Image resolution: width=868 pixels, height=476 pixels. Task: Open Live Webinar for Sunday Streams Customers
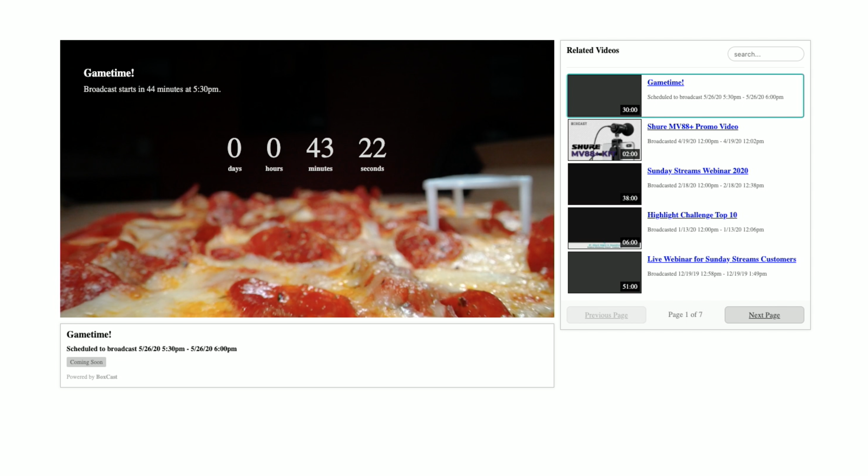721,259
